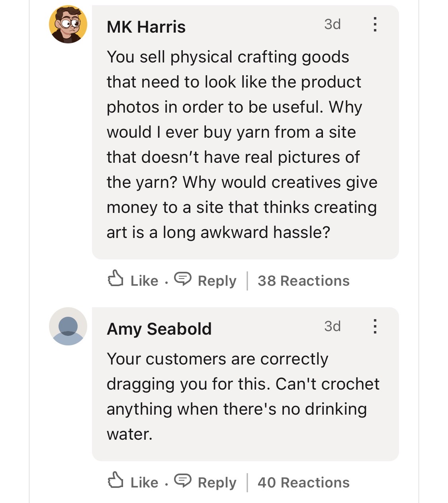Viewport: 448px width, 503px height.
Task: Click the Like label below MK Harris's comment
Action: coord(145,281)
